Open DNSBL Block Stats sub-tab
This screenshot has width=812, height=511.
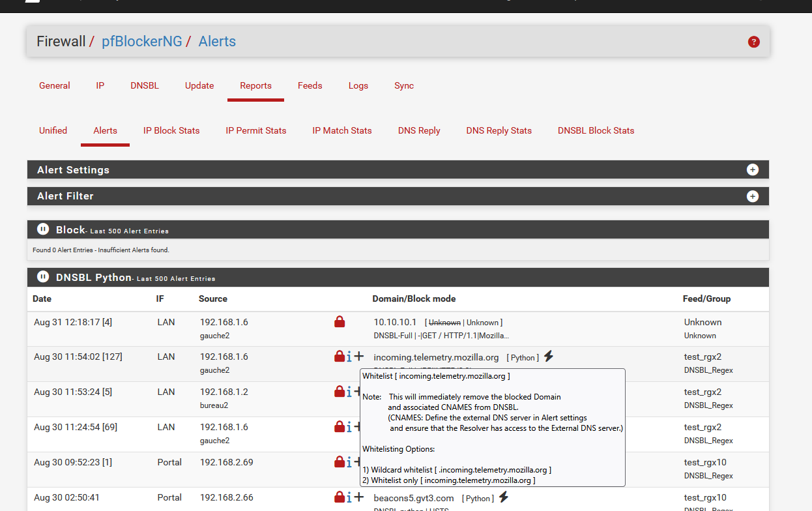point(596,130)
